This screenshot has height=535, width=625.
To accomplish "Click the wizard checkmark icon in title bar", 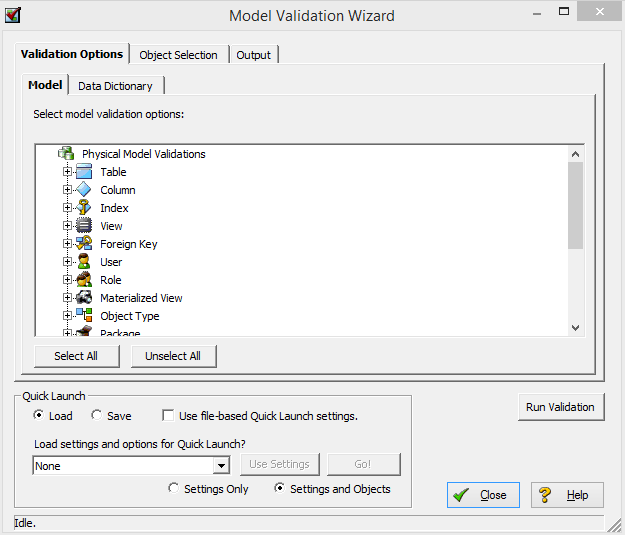I will (13, 16).
